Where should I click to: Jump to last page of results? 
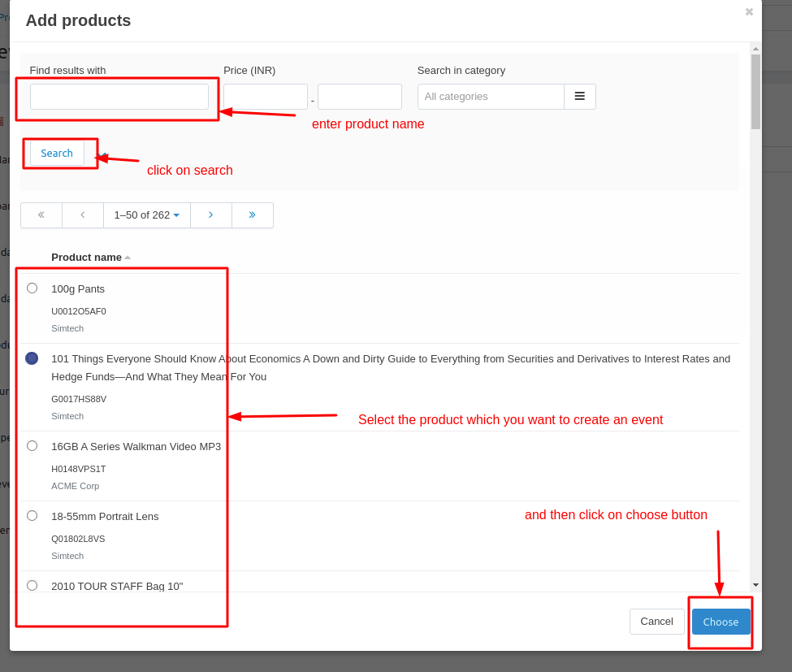point(253,215)
